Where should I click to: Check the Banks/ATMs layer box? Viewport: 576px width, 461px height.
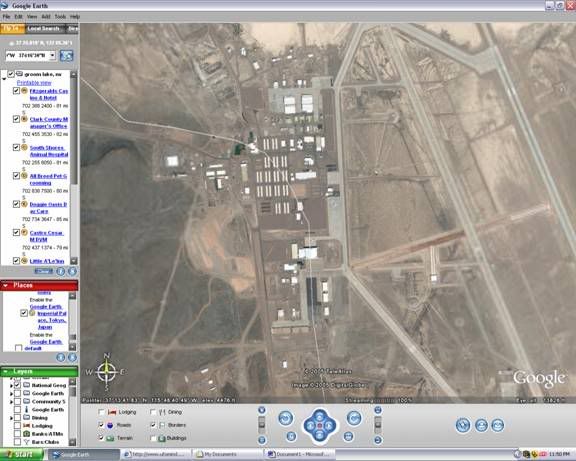(x=17, y=434)
